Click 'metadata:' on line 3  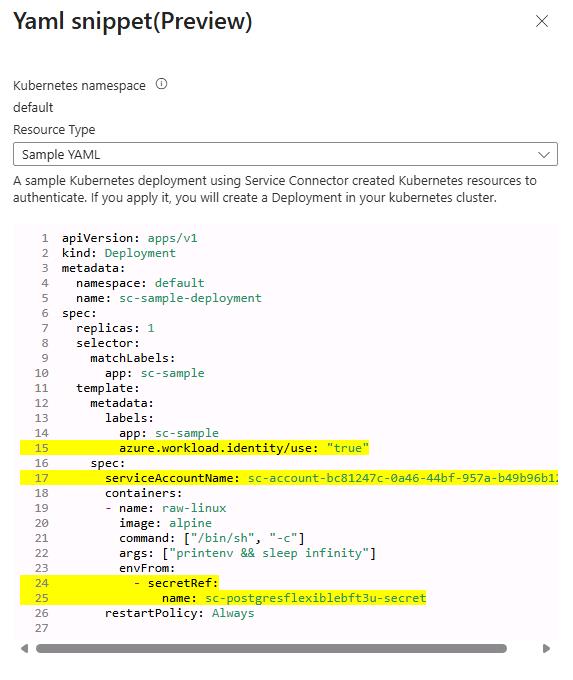(x=93, y=268)
